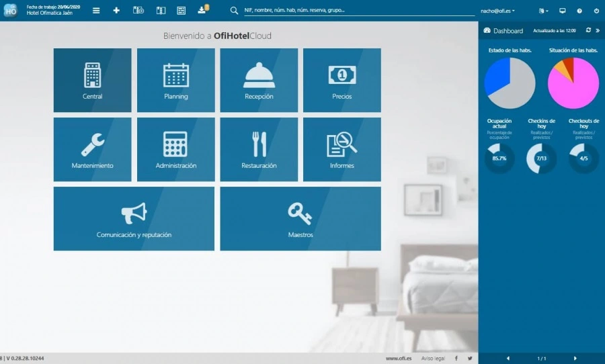This screenshot has height=364, width=605.
Task: Open the www.ofi.es link
Action: (399, 358)
